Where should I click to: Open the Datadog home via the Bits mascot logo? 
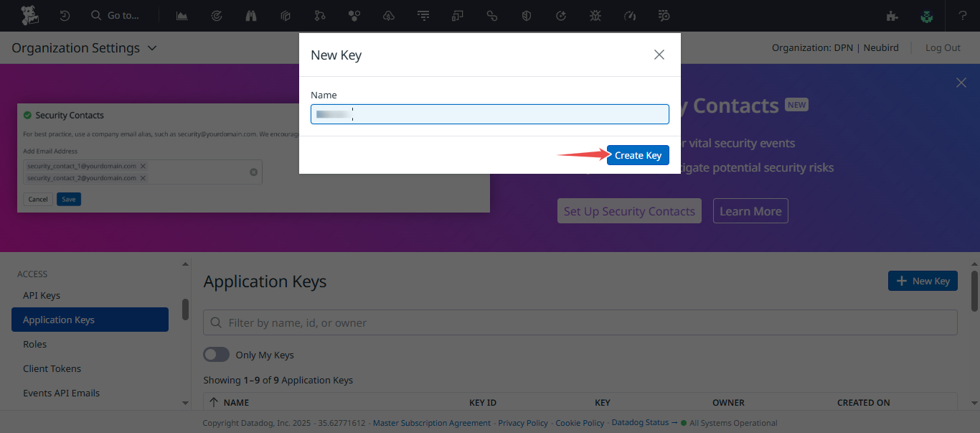pyautogui.click(x=29, y=15)
